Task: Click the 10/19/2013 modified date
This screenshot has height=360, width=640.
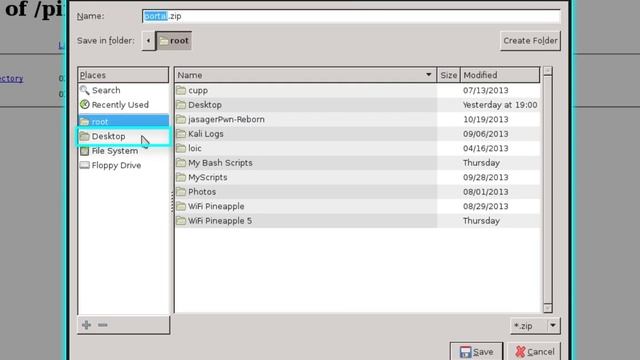Action: [486, 119]
